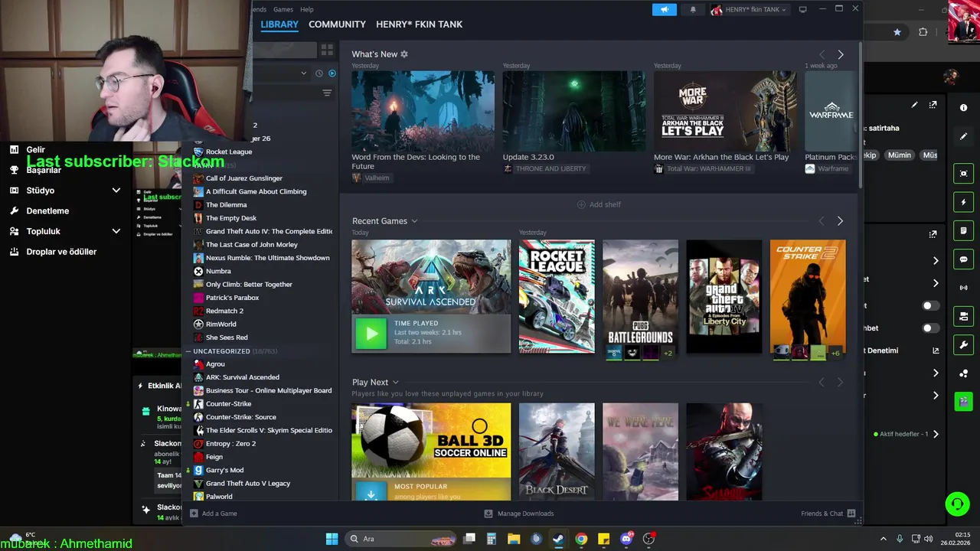Click the Windows Start button
The height and width of the screenshot is (551, 980).
(x=332, y=539)
